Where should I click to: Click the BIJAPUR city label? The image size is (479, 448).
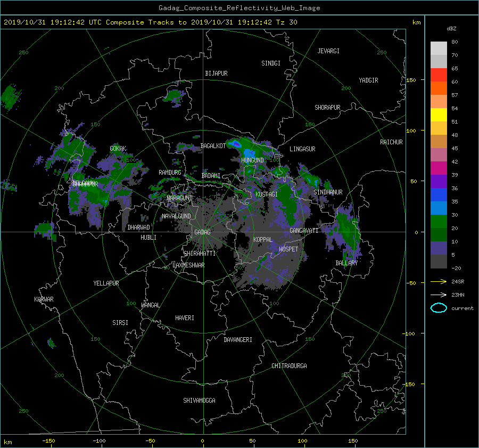tap(216, 74)
